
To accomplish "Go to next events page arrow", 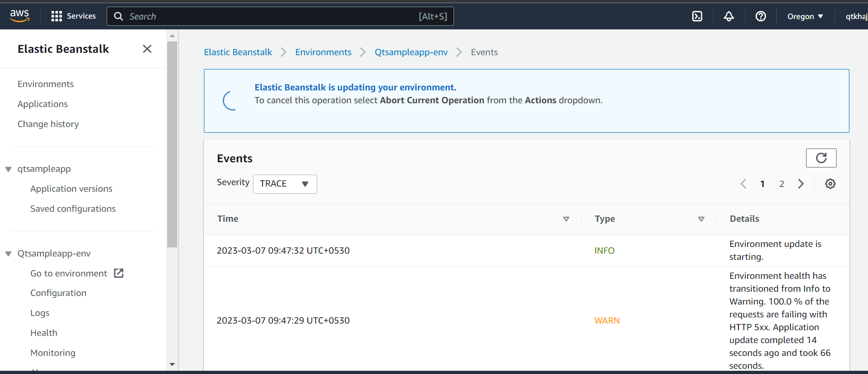I will point(801,184).
